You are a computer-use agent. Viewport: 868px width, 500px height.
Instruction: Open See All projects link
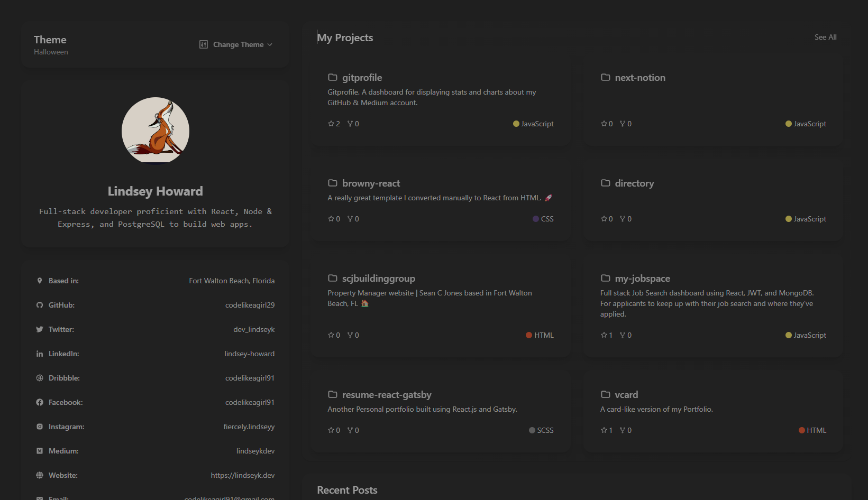tap(825, 37)
